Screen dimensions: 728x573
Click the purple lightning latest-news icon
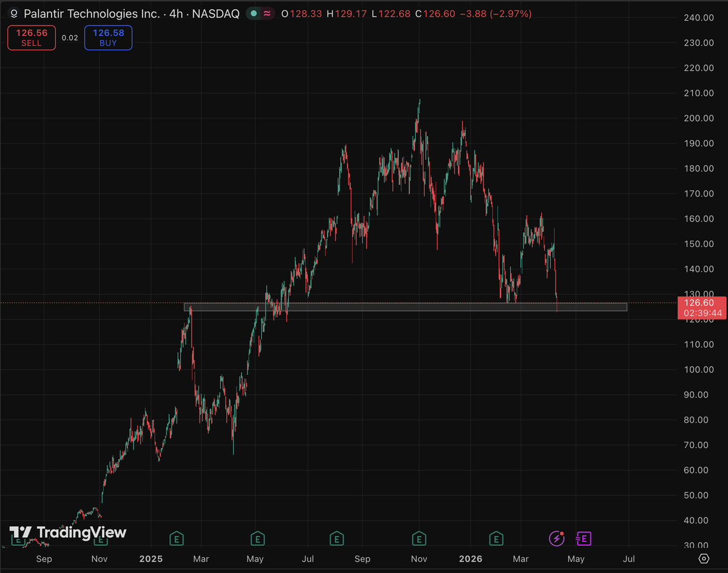tap(556, 538)
